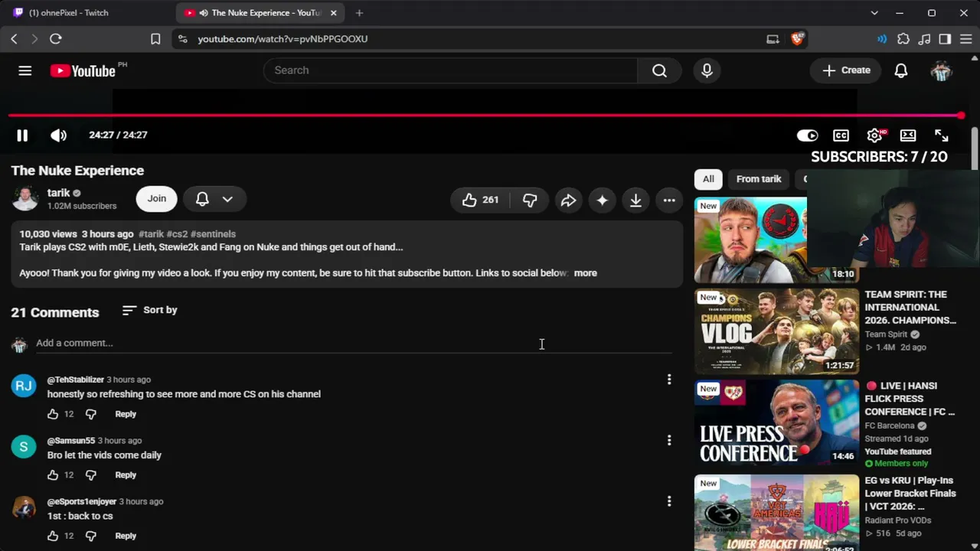Click the YouTube search input box
Screen dimensions: 980x551
click(x=450, y=70)
